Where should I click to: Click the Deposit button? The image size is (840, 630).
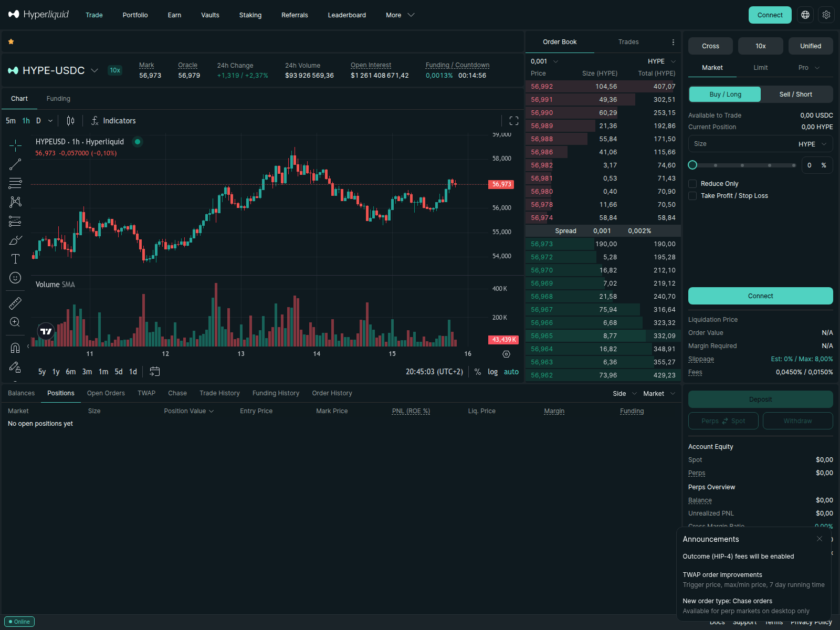click(761, 400)
